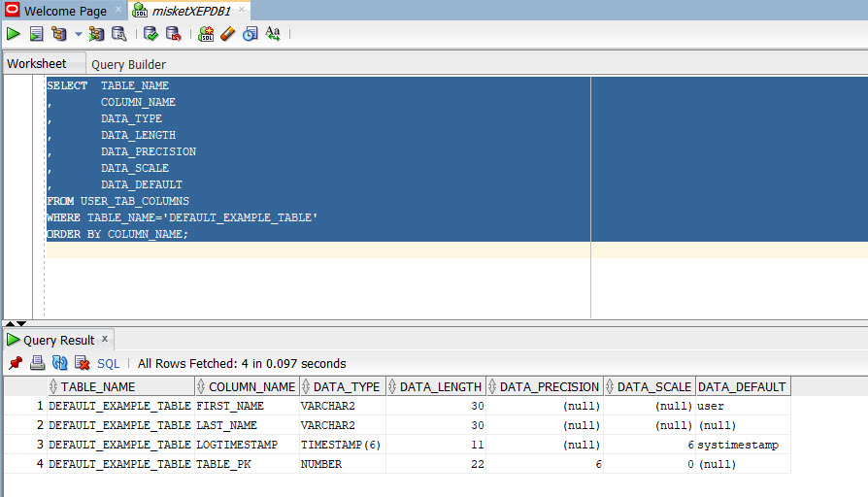Click the TIMESTAMP(6) data type cell

[342, 445]
